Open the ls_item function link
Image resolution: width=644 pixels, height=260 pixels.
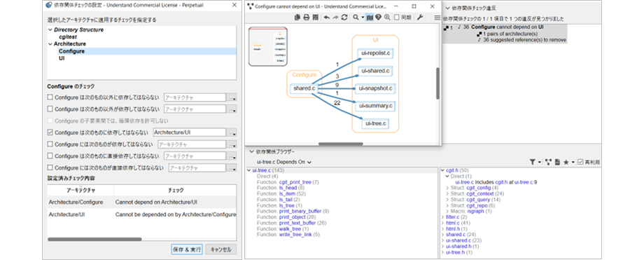(287, 193)
